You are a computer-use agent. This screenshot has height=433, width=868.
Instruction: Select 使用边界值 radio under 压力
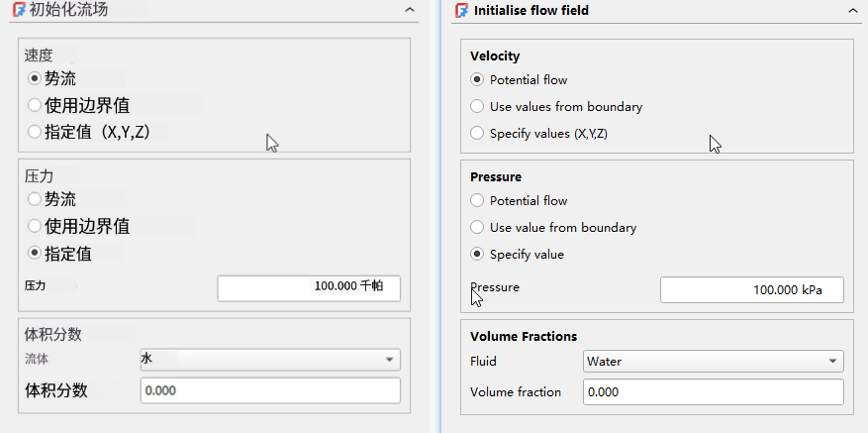click(35, 226)
